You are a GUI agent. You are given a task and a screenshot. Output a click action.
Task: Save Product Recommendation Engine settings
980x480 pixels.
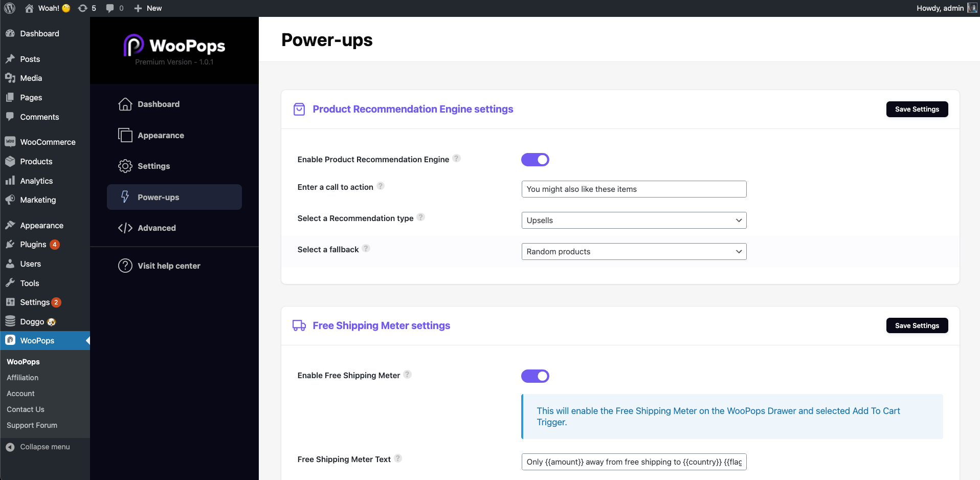coord(917,109)
